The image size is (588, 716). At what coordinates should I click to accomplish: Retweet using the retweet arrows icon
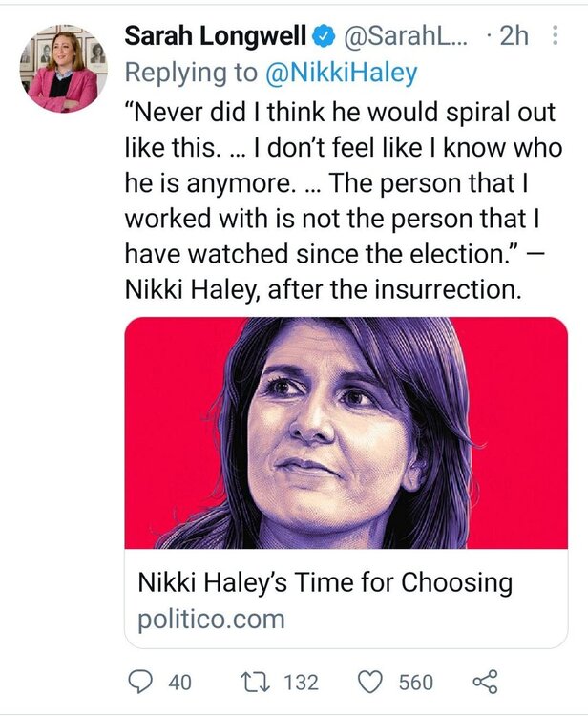(x=254, y=682)
